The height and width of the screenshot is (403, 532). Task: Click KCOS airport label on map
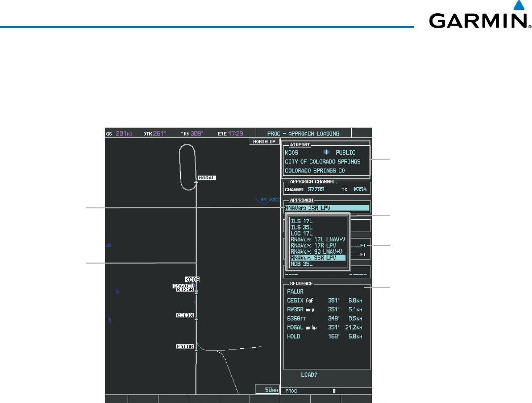192,279
